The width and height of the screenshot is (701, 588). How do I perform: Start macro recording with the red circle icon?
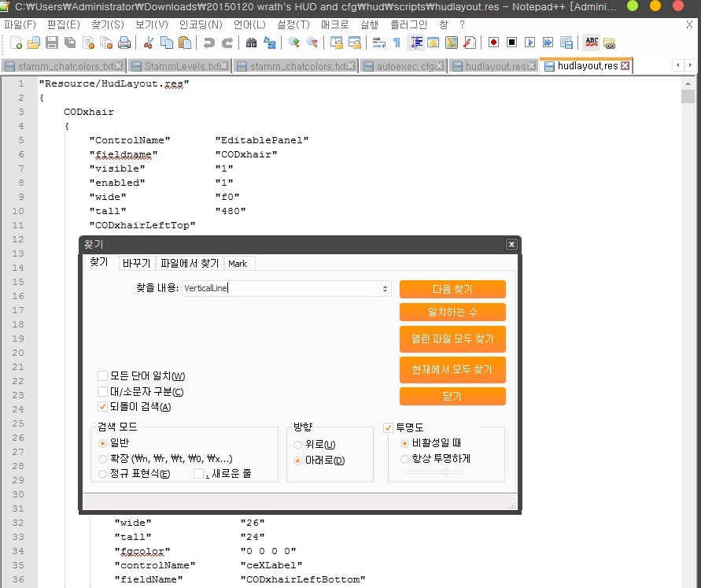point(493,43)
